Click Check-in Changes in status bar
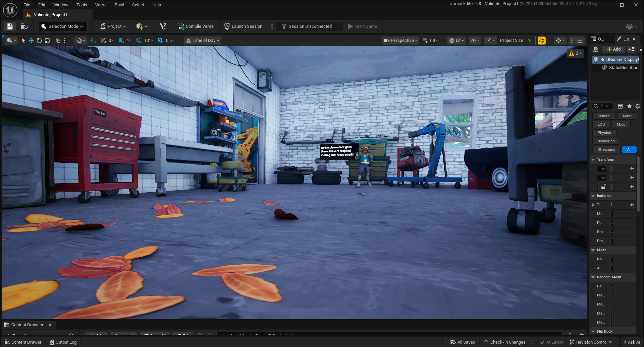Image resolution: width=644 pixels, height=347 pixels. [x=504, y=342]
